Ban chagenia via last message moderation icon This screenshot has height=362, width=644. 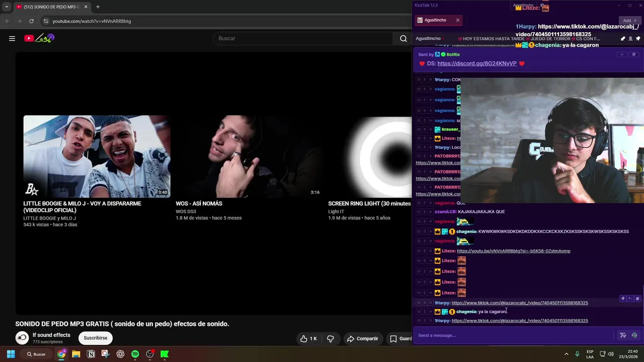pos(419,312)
